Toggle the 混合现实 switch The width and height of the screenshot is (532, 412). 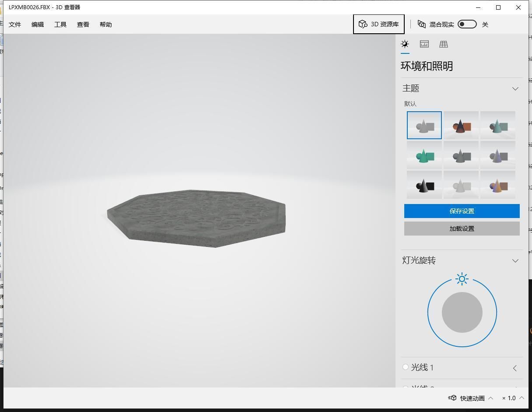click(467, 24)
